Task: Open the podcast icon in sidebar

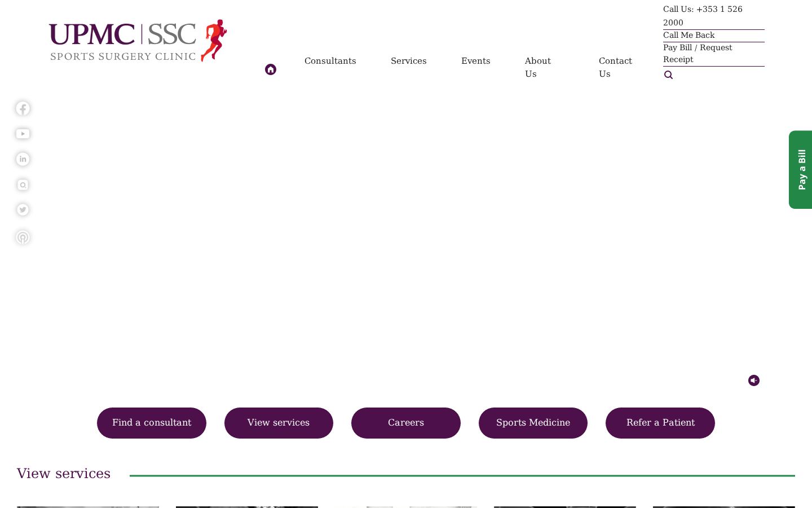Action: [23, 237]
